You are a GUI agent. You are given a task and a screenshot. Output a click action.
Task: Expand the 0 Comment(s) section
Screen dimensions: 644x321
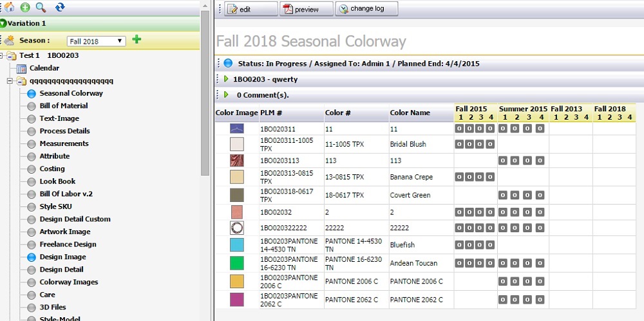tap(226, 95)
